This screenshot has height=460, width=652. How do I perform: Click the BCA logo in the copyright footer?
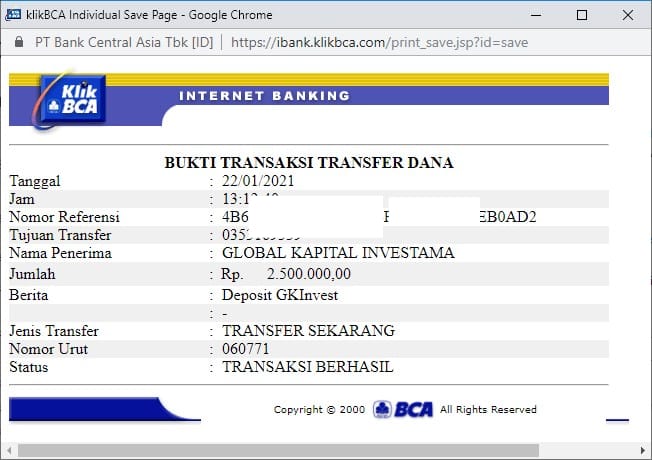click(x=403, y=409)
